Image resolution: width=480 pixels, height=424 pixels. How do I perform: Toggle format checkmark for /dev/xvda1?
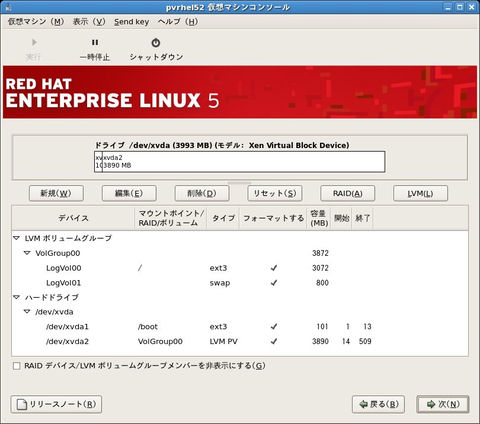coord(274,327)
